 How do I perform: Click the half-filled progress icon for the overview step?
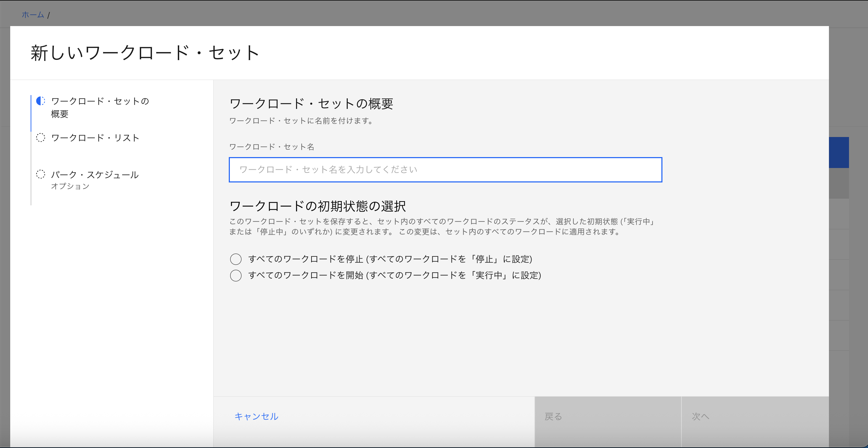40,101
